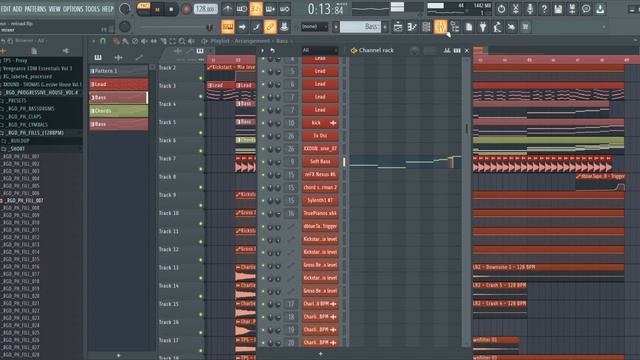
Task: Mute playlist Track 7 with its green dot
Action: pyautogui.click(x=201, y=169)
